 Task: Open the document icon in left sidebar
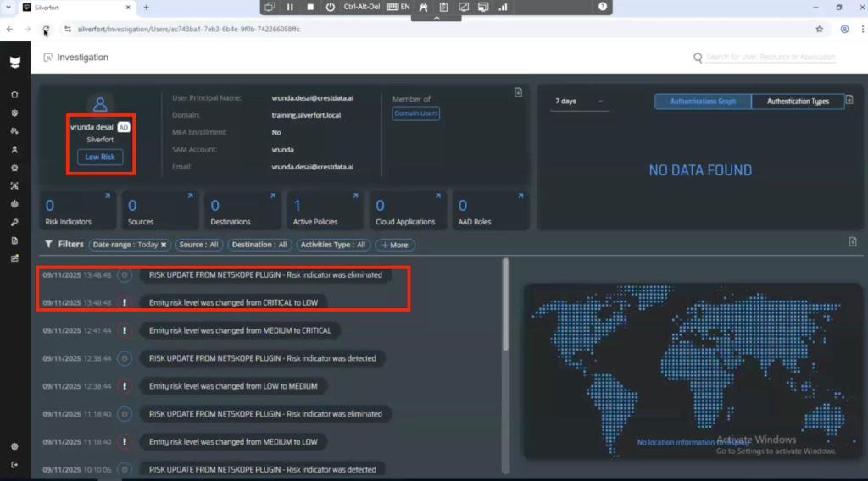coord(15,240)
